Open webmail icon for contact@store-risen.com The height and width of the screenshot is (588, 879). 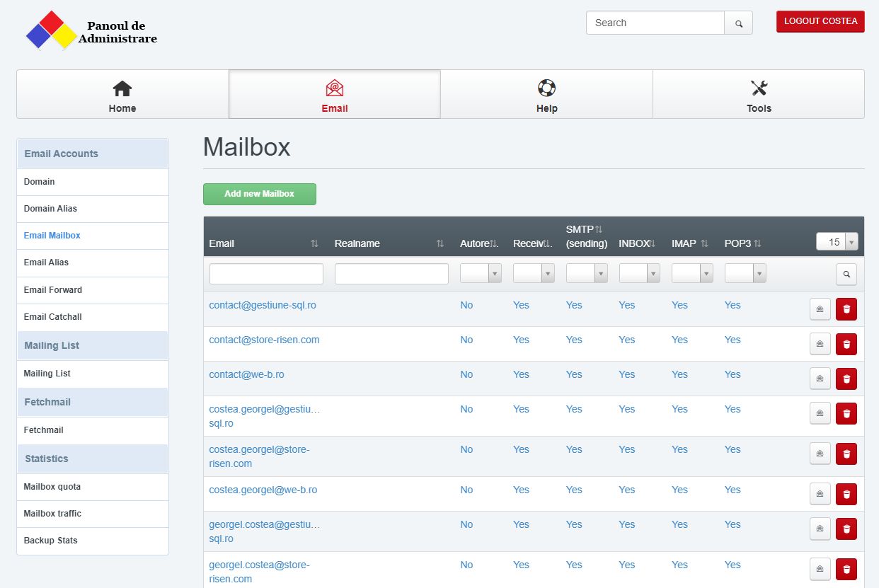point(820,344)
